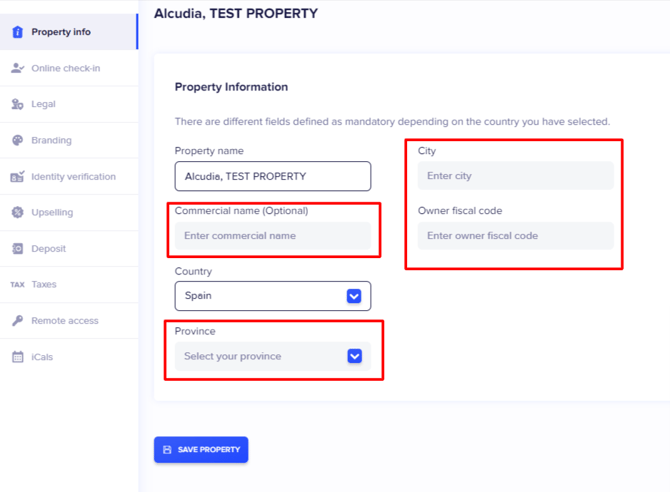The image size is (670, 492).
Task: Open the Taxes menu item
Action: click(44, 285)
